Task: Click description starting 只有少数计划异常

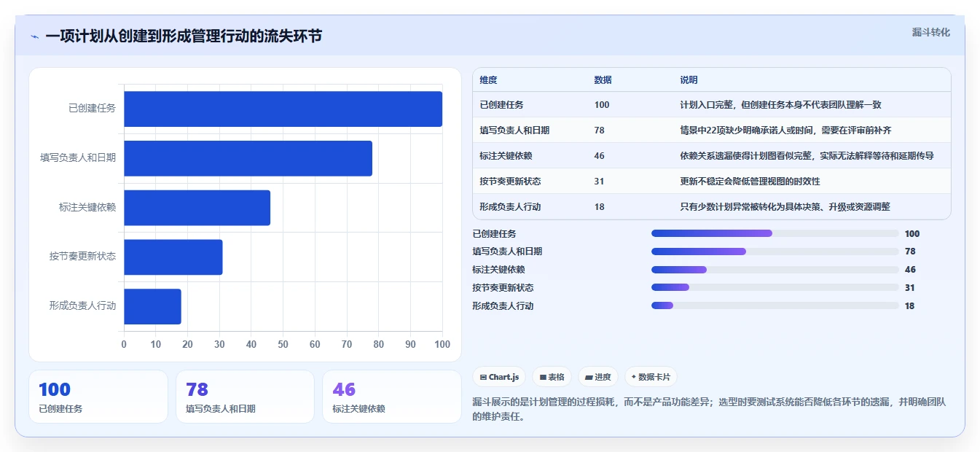Action: [785, 207]
